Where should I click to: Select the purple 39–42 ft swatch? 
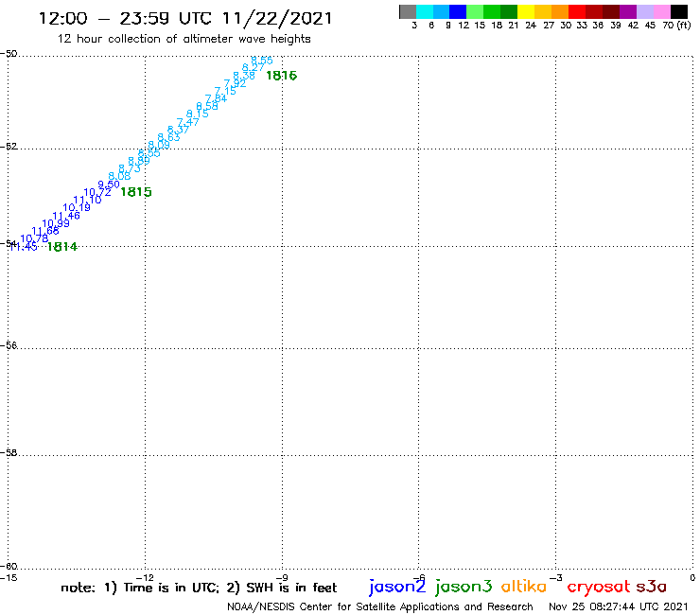tap(628, 11)
